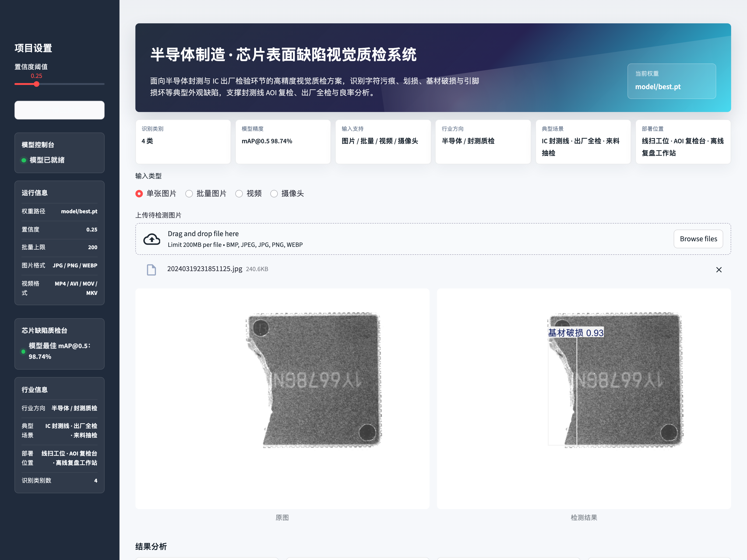Click the 结果分析 heading
This screenshot has width=747, height=560.
[151, 546]
